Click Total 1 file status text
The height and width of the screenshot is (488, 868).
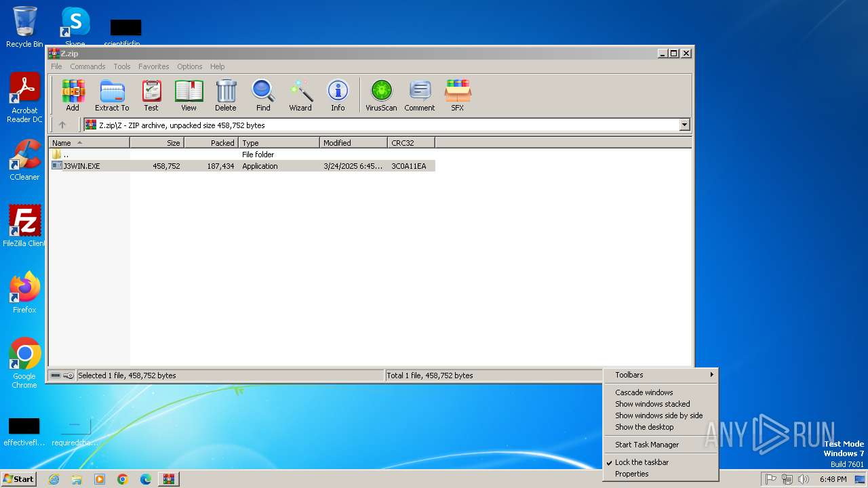[430, 375]
